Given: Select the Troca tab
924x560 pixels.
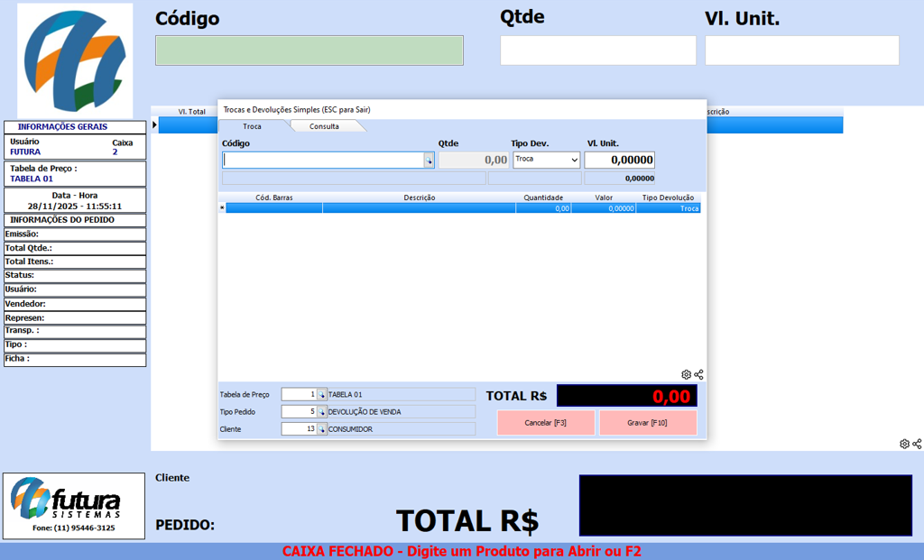Looking at the screenshot, I should pyautogui.click(x=252, y=126).
